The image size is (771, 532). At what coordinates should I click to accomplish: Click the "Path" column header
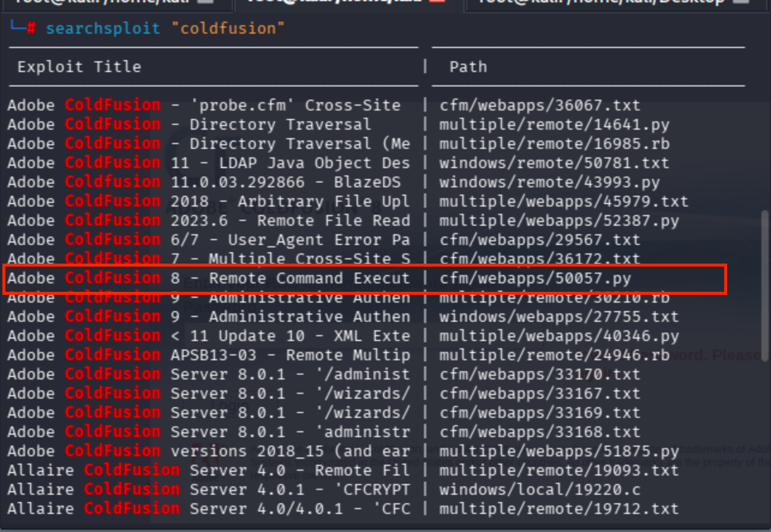(468, 67)
